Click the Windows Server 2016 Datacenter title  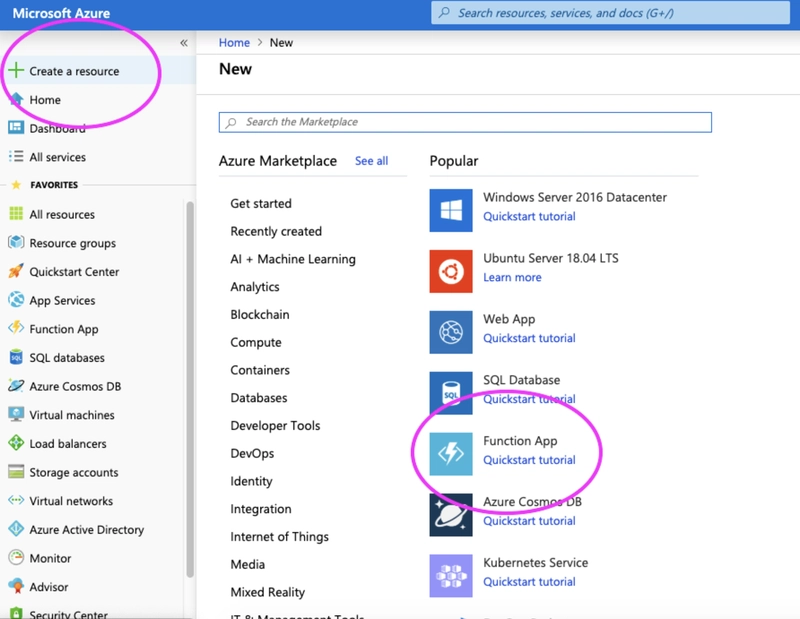point(575,197)
